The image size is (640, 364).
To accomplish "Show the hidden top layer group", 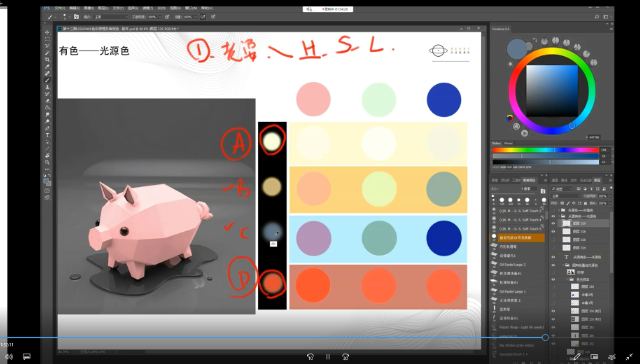I will click(x=553, y=210).
